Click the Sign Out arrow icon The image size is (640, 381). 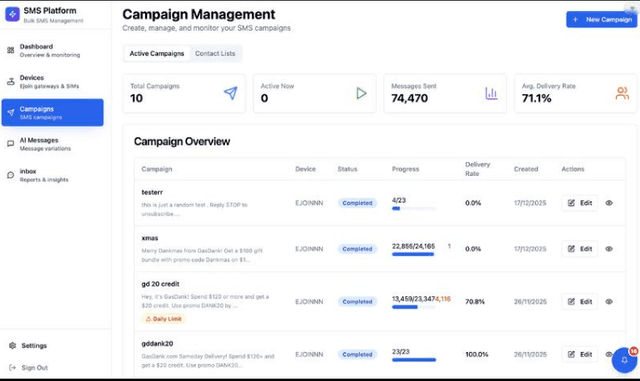(x=12, y=368)
